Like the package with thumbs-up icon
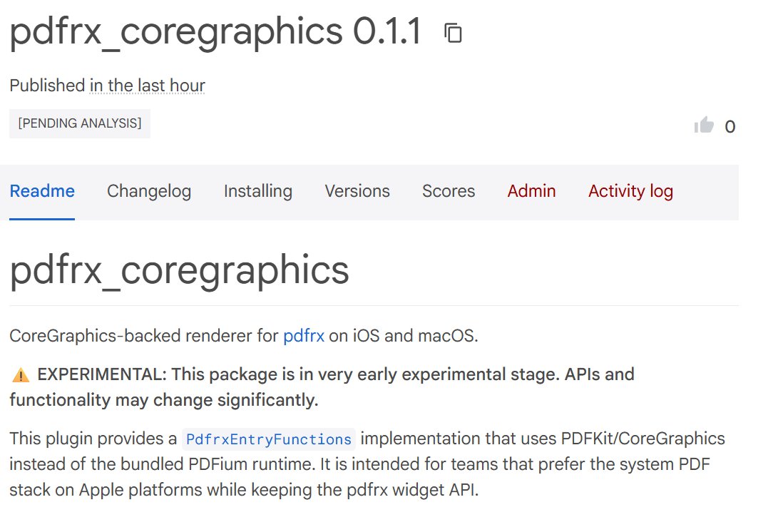 click(x=704, y=125)
